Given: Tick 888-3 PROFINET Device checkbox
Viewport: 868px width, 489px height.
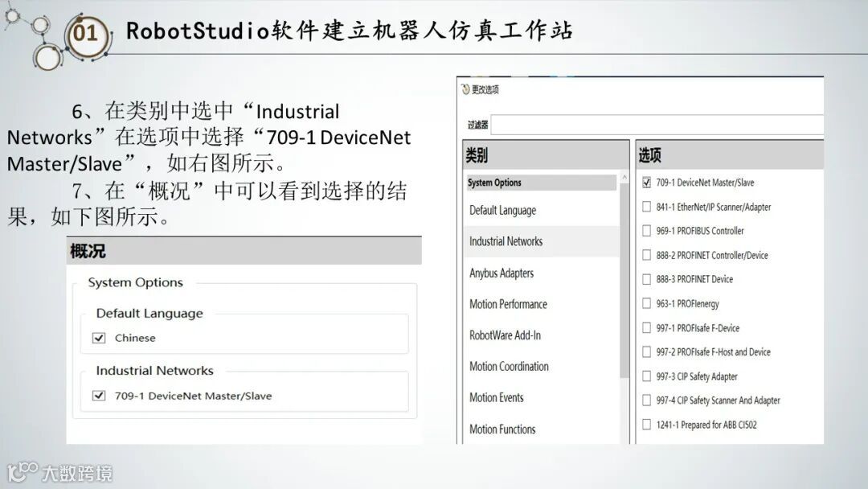Looking at the screenshot, I should point(646,279).
